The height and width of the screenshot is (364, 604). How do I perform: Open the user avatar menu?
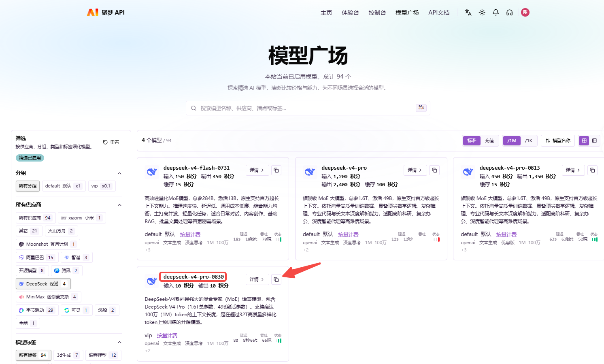(525, 12)
